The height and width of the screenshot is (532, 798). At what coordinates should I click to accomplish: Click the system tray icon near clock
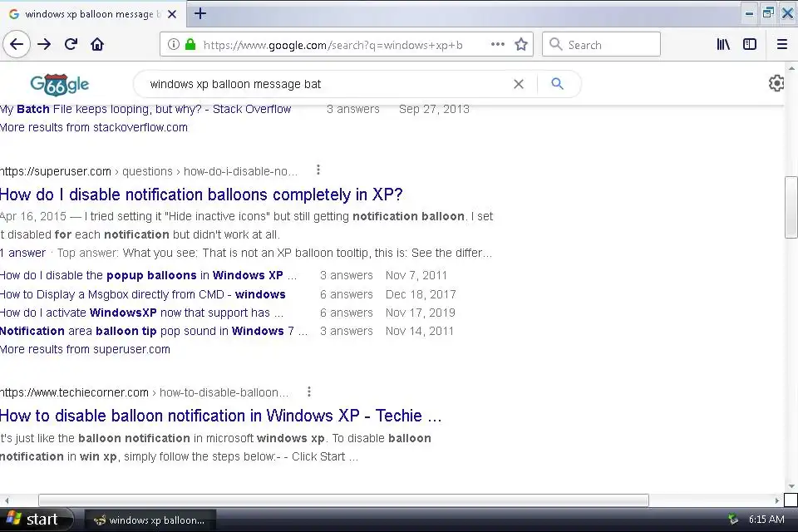click(x=733, y=520)
